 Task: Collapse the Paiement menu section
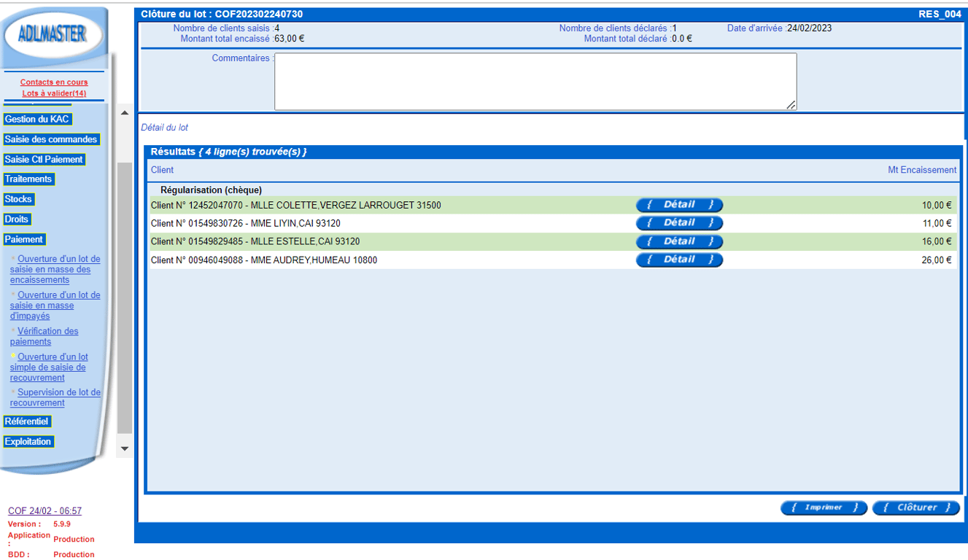24,239
